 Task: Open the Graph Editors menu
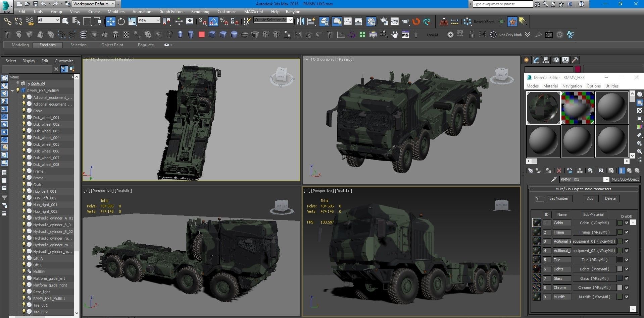click(x=171, y=11)
